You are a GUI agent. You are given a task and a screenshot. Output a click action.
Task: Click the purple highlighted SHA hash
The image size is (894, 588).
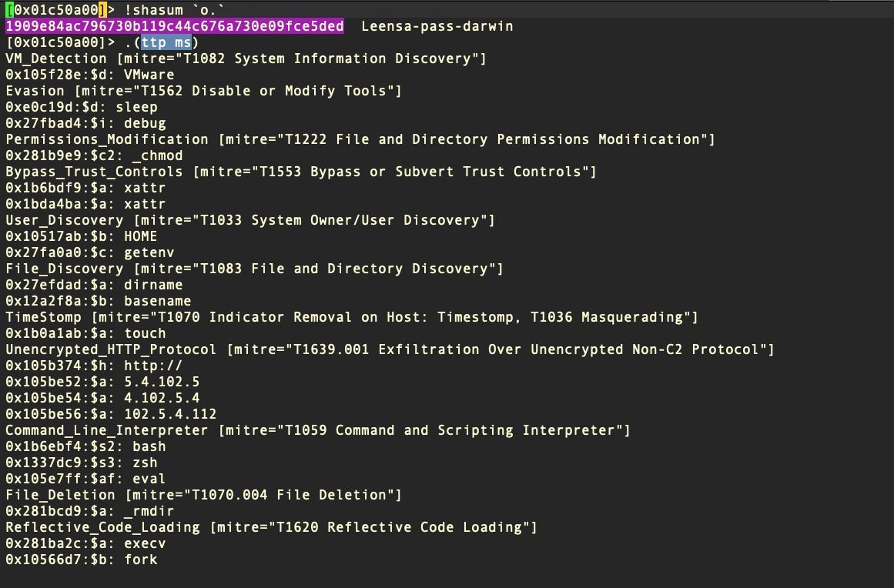pos(175,26)
